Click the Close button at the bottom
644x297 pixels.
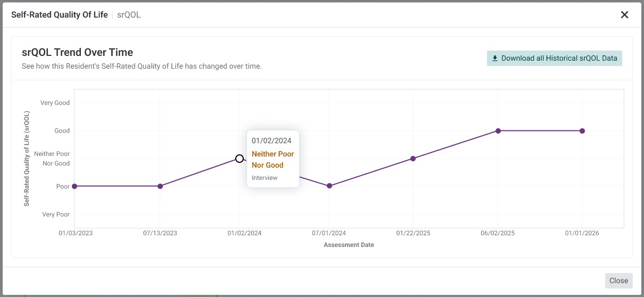point(618,280)
